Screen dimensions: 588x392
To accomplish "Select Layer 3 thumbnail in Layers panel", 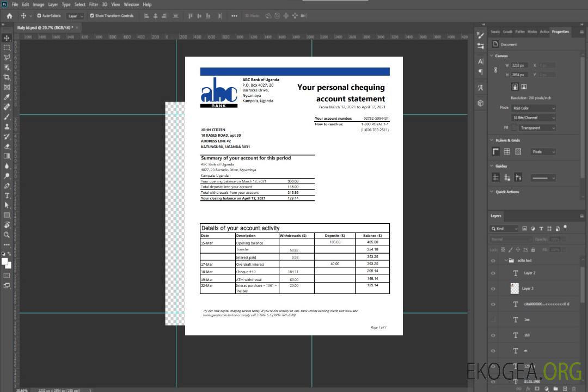I will tap(515, 289).
